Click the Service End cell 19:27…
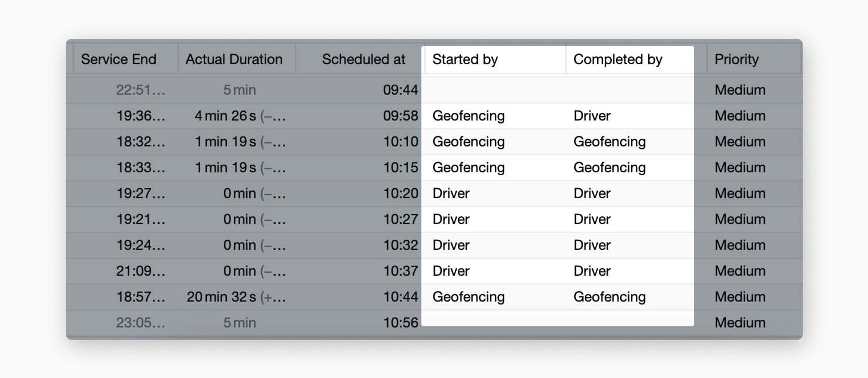Screen dimensions: 868x378 141,193
